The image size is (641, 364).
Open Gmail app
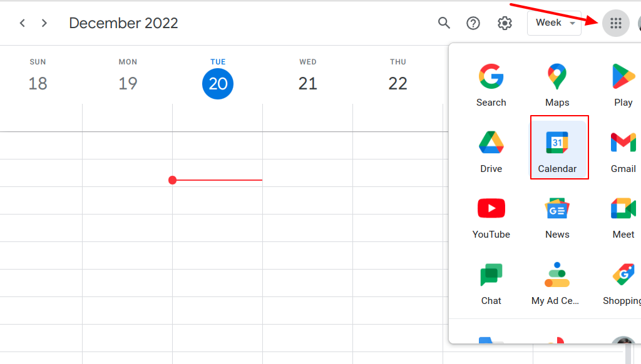tap(623, 151)
